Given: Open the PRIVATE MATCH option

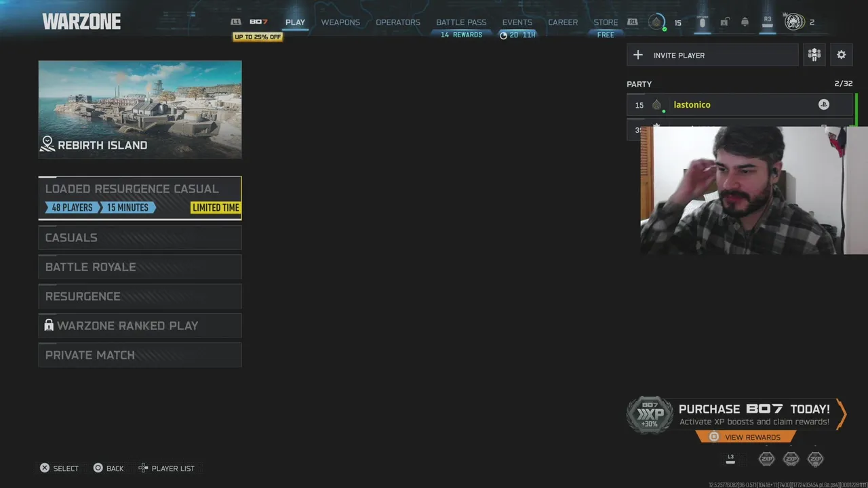Looking at the screenshot, I should (140, 355).
